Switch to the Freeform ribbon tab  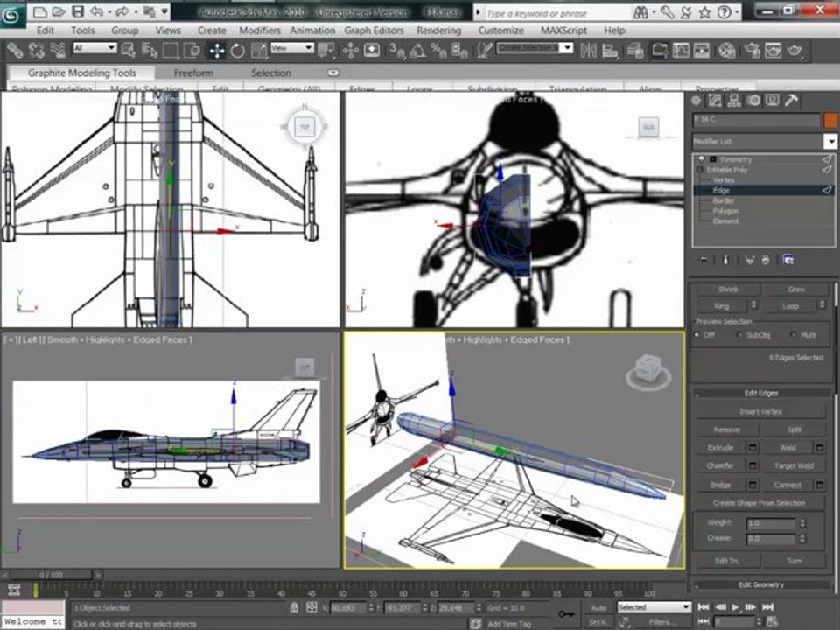193,73
